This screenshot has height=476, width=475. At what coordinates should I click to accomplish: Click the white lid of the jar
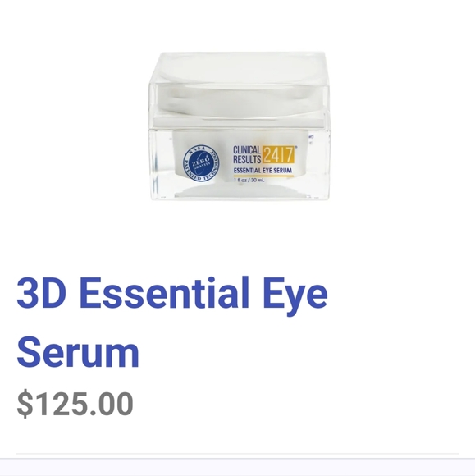click(240, 88)
